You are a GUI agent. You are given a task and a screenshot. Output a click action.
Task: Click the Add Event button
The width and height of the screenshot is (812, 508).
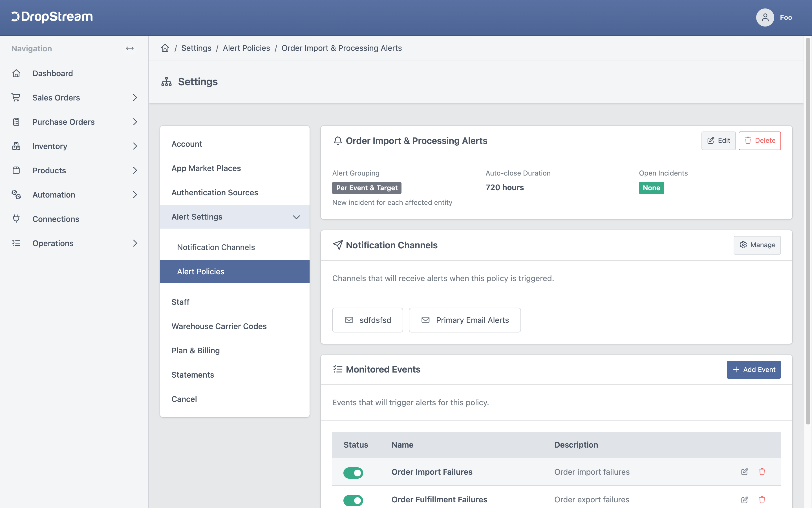click(x=754, y=370)
